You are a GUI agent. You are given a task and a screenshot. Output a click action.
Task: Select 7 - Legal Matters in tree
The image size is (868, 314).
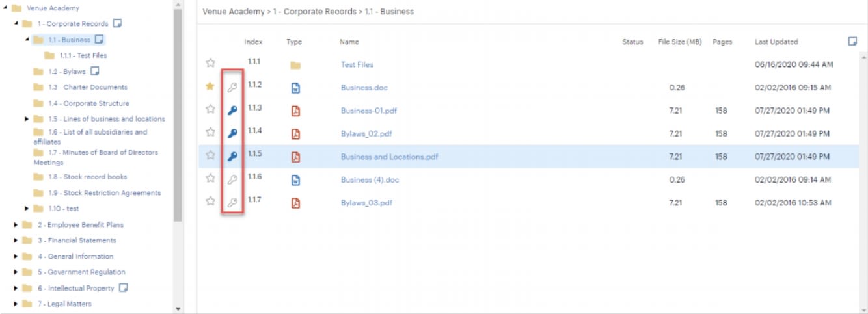[x=64, y=304]
